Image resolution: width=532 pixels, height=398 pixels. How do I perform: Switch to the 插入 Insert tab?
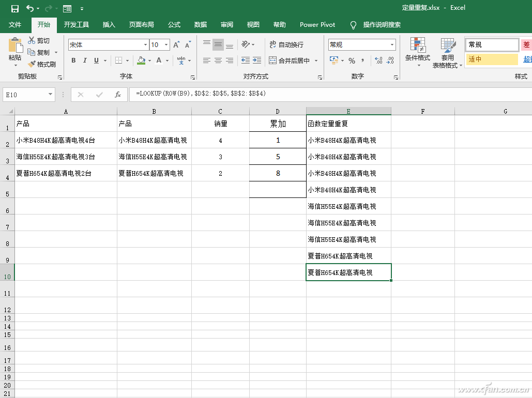click(x=109, y=24)
